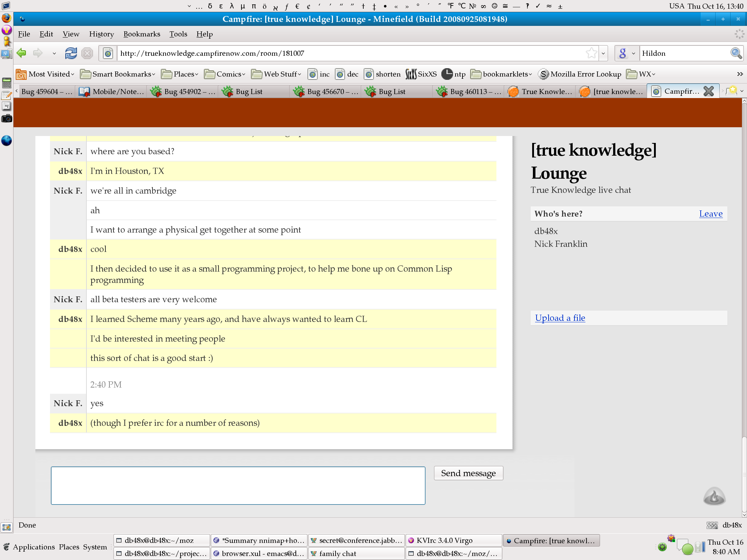This screenshot has height=560, width=747.
Task: Reload the Campfire page
Action: [71, 53]
